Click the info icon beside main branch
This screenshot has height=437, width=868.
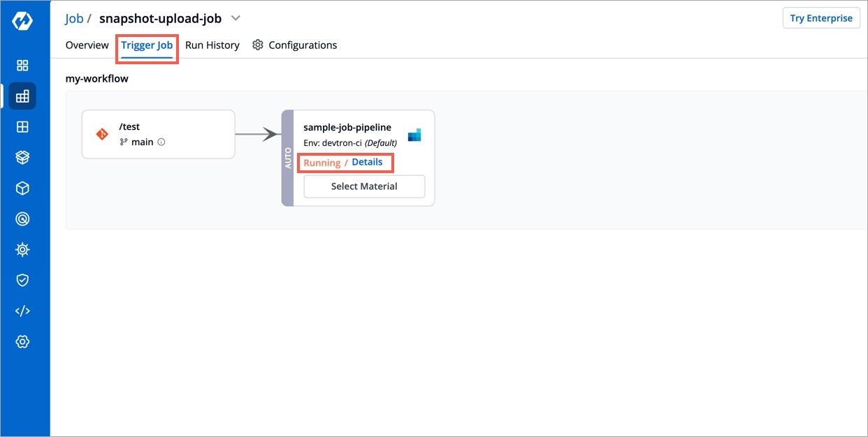[x=161, y=142]
